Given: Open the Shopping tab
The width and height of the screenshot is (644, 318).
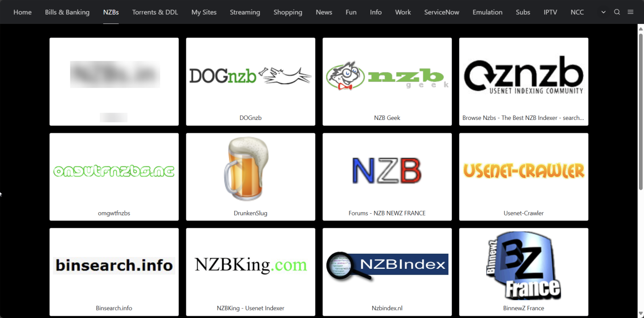Looking at the screenshot, I should point(288,12).
